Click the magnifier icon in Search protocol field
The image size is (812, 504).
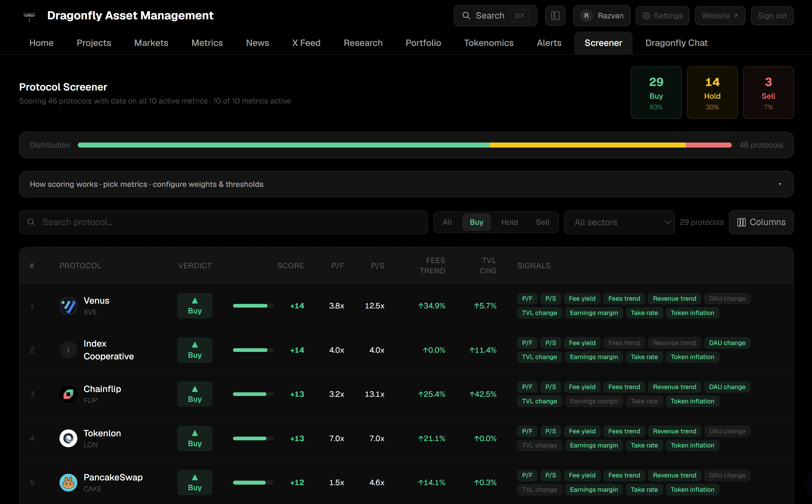(31, 222)
